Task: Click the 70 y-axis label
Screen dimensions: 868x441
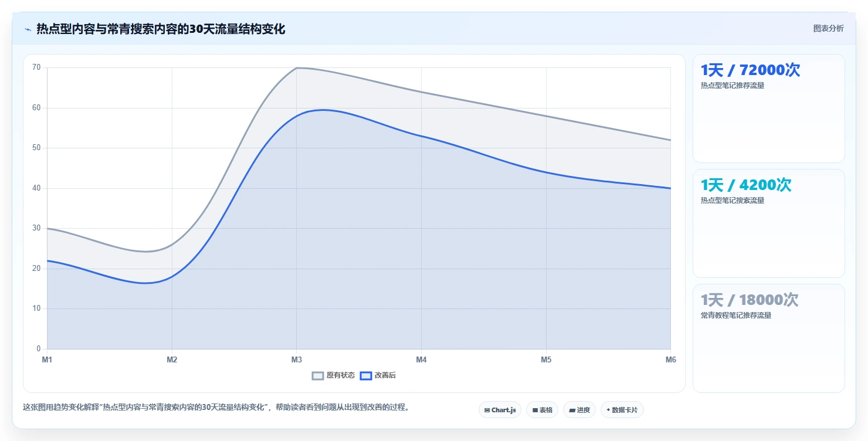Action: [36, 67]
